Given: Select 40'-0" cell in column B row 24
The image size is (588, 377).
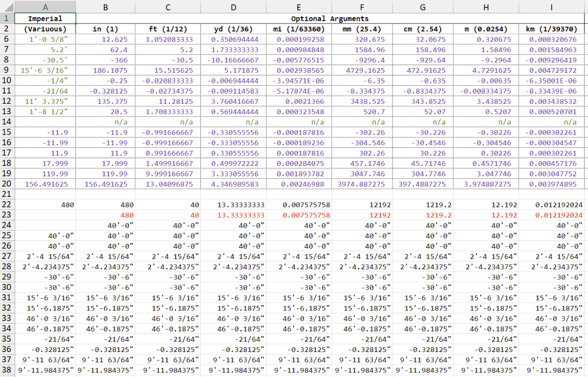Looking at the screenshot, I should [x=105, y=225].
